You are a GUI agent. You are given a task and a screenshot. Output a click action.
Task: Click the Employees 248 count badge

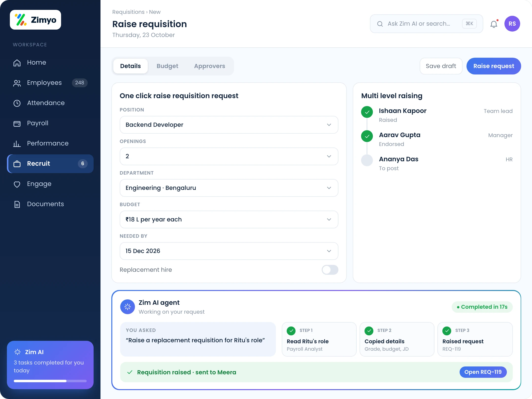click(80, 83)
